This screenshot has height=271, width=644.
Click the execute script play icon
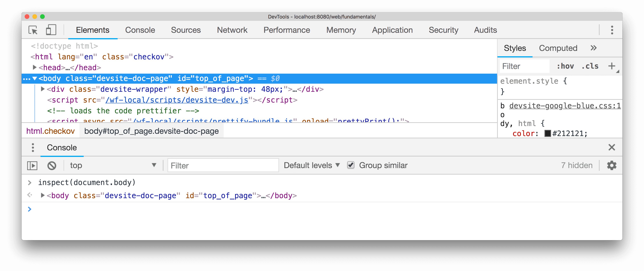(33, 166)
